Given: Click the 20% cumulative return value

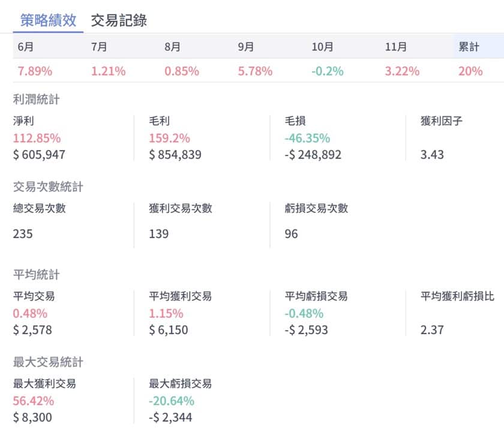Looking at the screenshot, I should click(x=470, y=71).
